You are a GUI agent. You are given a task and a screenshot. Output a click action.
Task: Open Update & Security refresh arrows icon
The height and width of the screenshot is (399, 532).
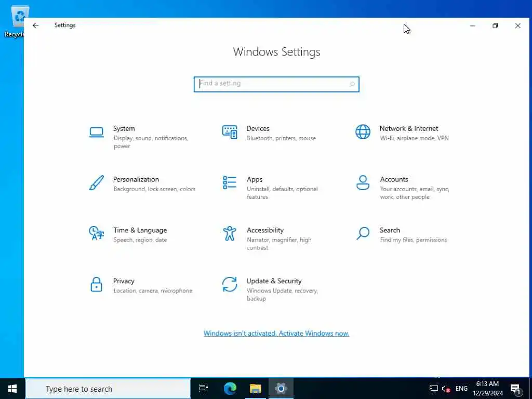pyautogui.click(x=230, y=284)
